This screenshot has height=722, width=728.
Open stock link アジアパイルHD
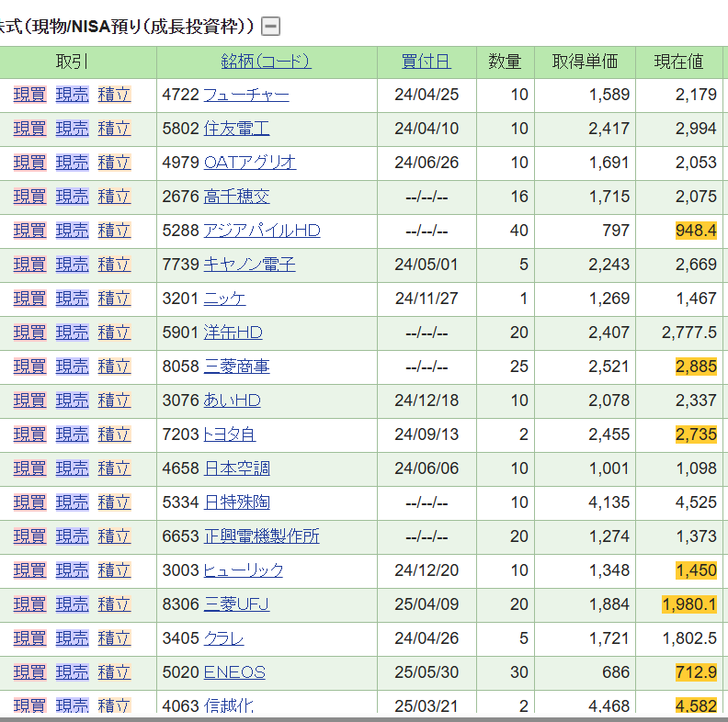coord(262,231)
